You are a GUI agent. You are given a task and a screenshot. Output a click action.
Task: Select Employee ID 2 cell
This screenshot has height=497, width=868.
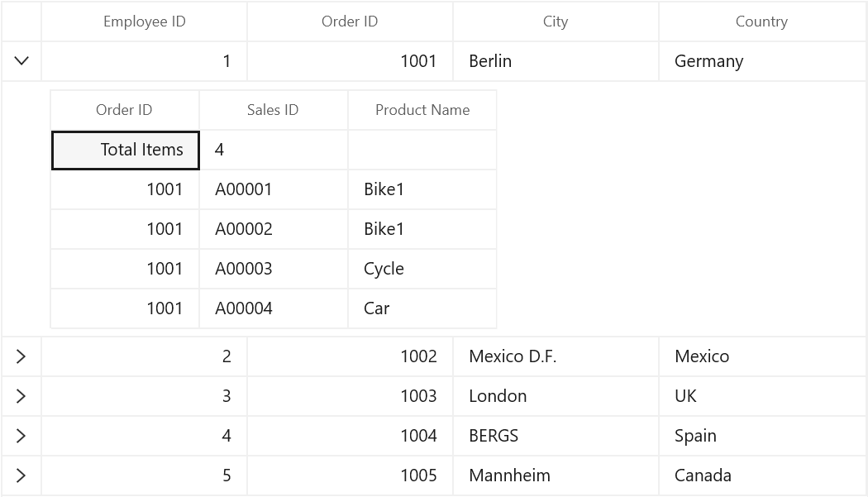(x=145, y=356)
